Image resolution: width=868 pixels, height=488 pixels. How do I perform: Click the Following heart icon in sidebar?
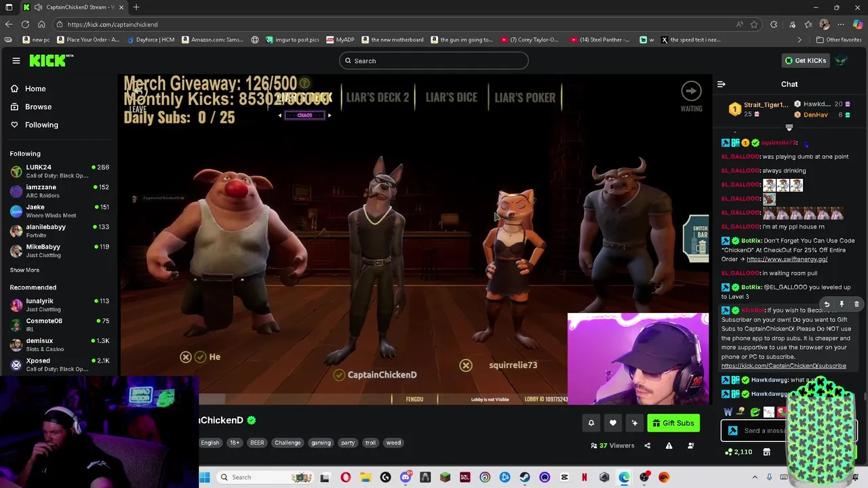point(14,125)
